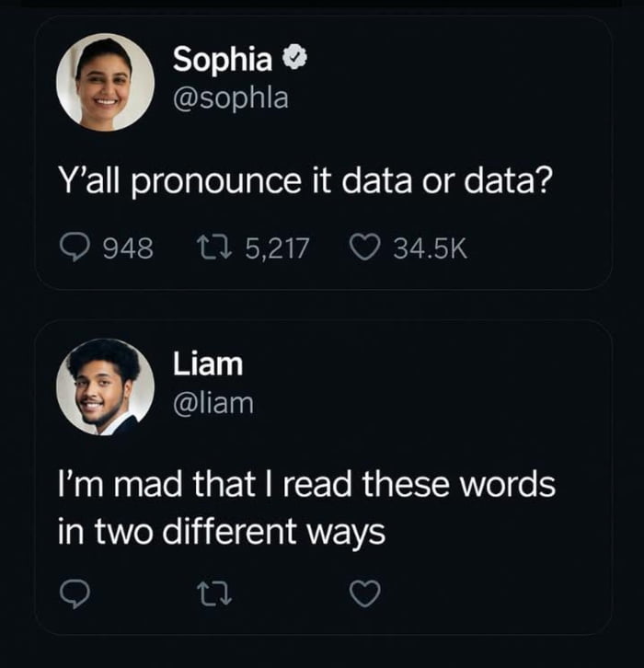Open Liam's profile picture
Screen dimensions: 644x668
coord(104,386)
